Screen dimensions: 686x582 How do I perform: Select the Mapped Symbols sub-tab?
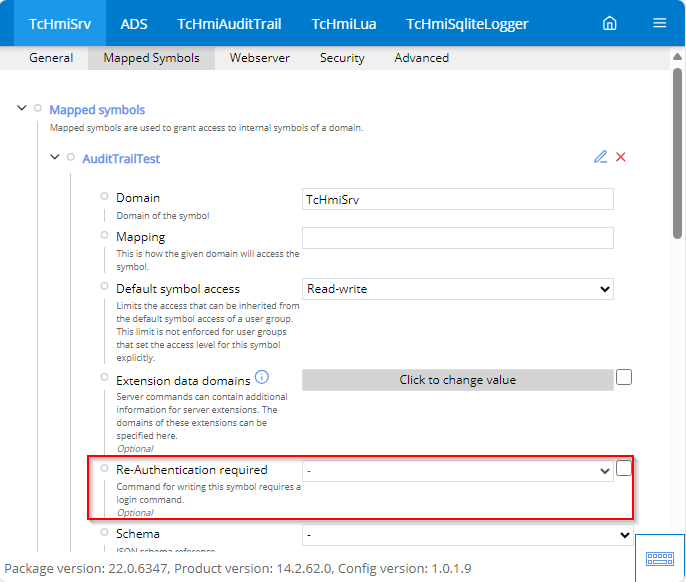tap(151, 58)
